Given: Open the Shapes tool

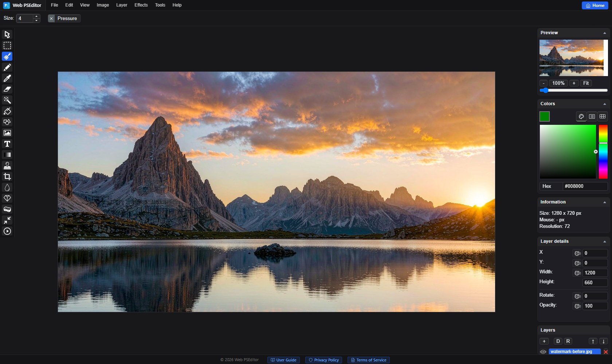Looking at the screenshot, I should [x=7, y=122].
